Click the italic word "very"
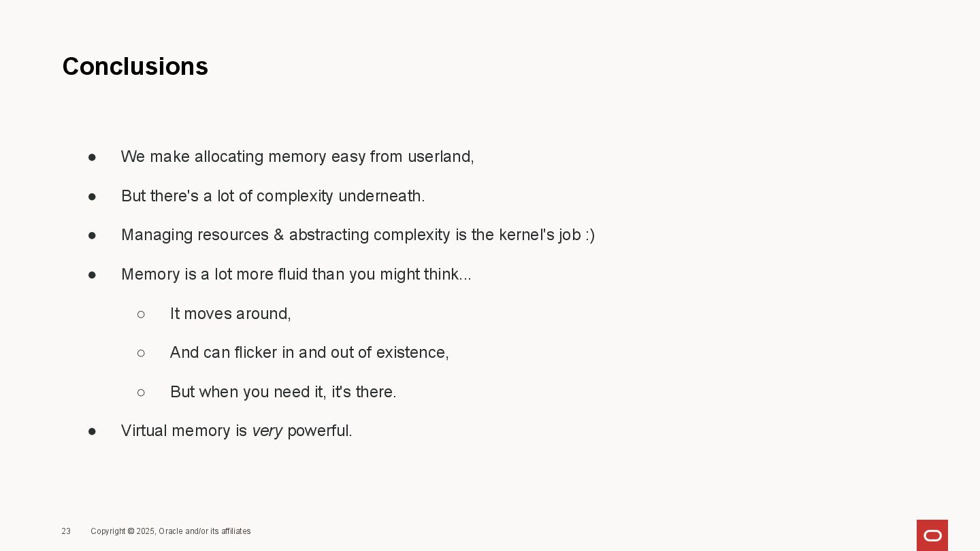The height and width of the screenshot is (551, 980). [267, 431]
